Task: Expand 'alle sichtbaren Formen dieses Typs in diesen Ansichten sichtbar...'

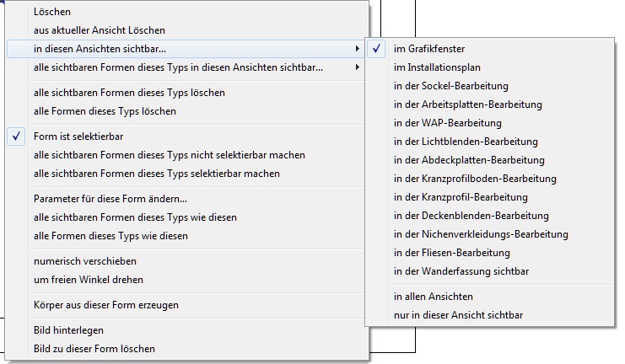Action: [x=177, y=67]
